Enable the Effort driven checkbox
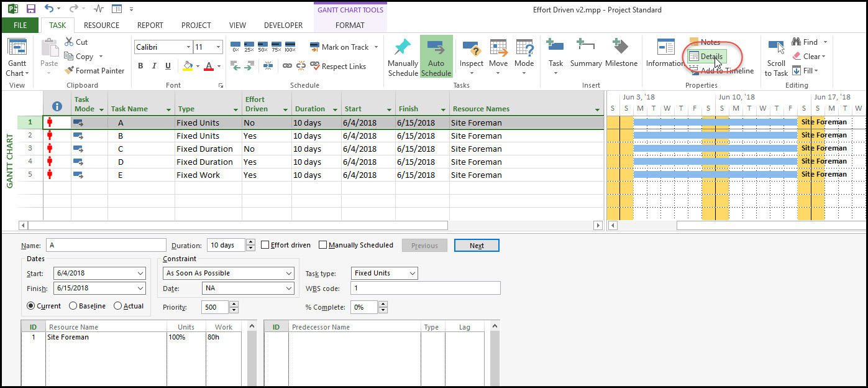Viewport: 868px width, 388px height. click(265, 245)
